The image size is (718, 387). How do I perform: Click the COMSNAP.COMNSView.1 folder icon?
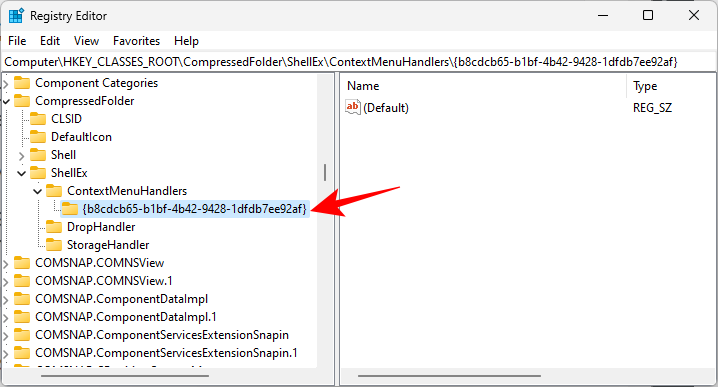(22, 281)
